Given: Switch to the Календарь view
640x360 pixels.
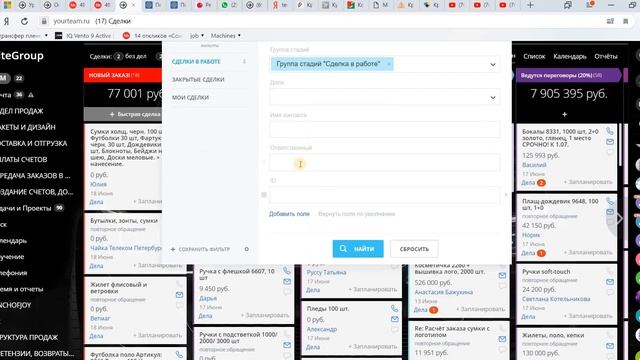Looking at the screenshot, I should coord(570,56).
